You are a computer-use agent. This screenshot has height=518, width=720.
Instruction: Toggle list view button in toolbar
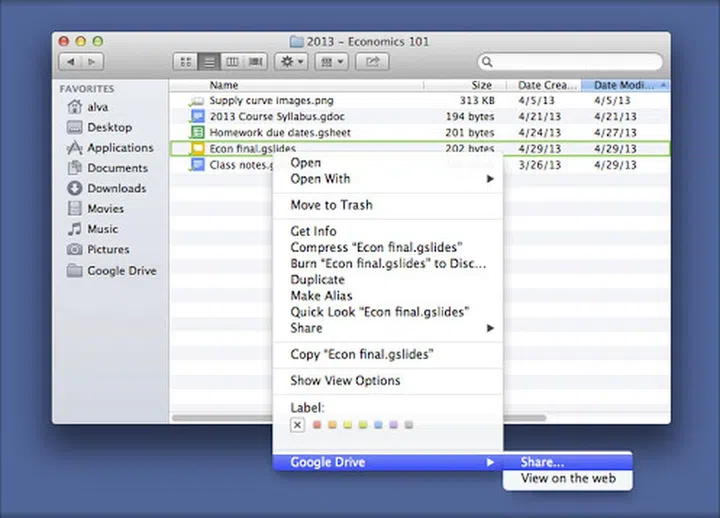[x=208, y=62]
